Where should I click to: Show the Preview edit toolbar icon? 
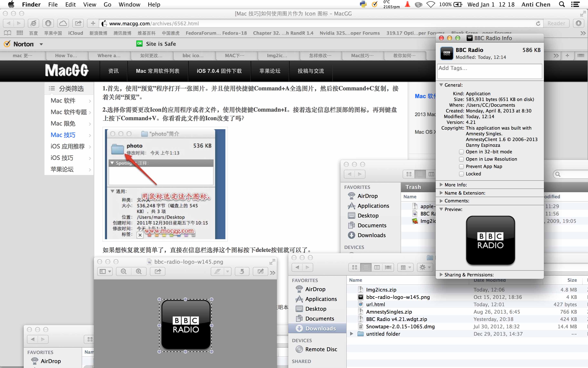coord(261,271)
